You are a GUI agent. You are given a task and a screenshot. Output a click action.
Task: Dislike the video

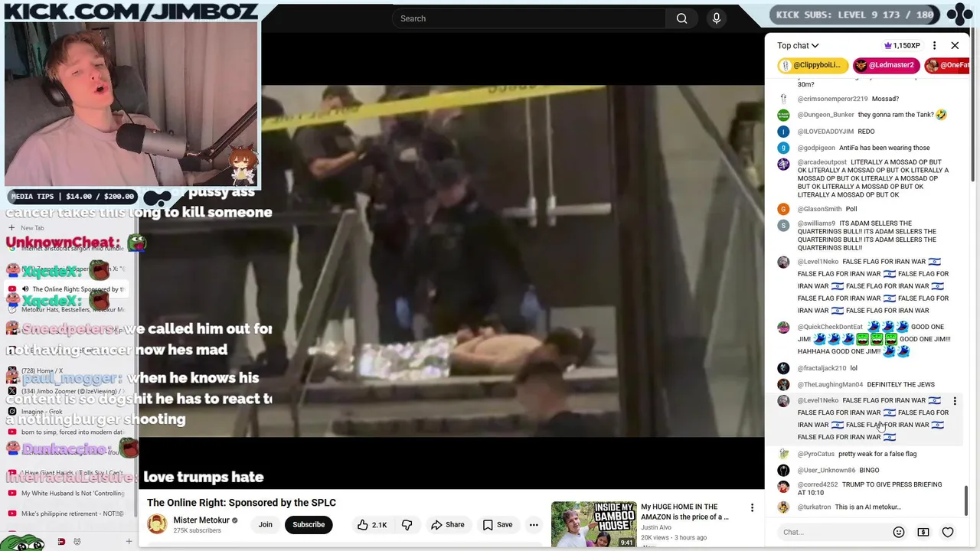coord(407,524)
